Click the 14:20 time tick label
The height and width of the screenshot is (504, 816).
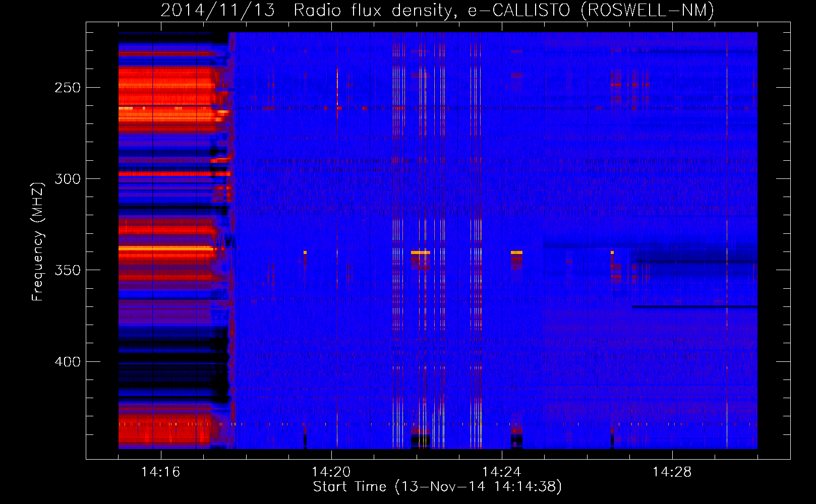[331, 472]
